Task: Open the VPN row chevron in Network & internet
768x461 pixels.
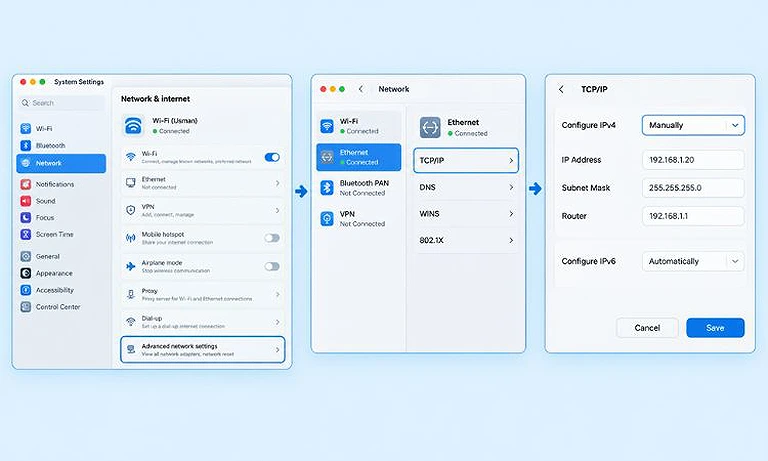Action: [278, 210]
